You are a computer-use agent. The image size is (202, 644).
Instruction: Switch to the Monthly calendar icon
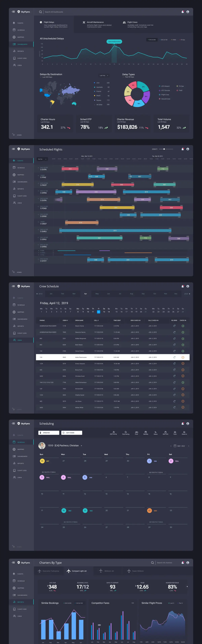click(146, 432)
